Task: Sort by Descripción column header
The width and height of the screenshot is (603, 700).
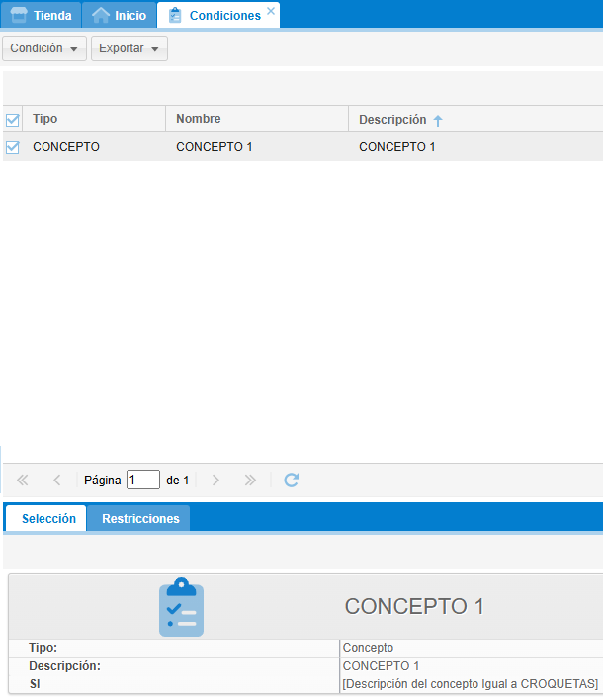Action: tap(392, 120)
